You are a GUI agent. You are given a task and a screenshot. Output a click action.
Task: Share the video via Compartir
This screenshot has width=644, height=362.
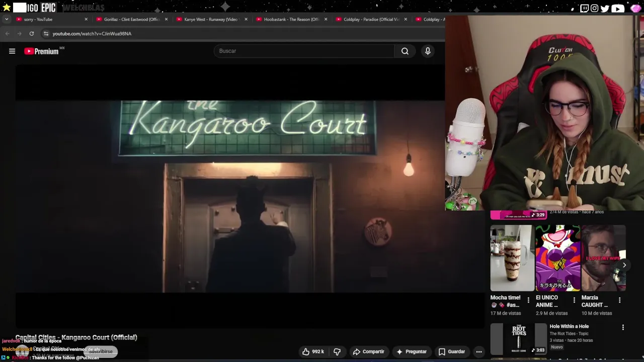(368, 351)
